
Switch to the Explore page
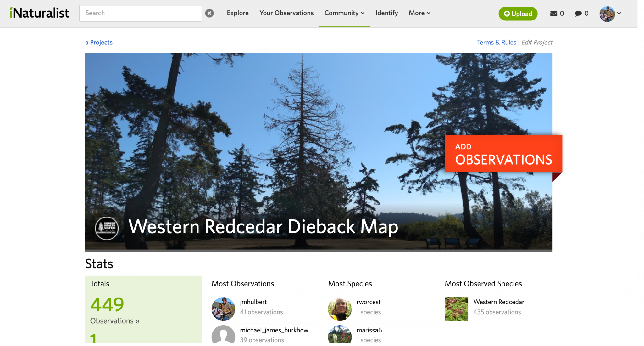pos(237,13)
